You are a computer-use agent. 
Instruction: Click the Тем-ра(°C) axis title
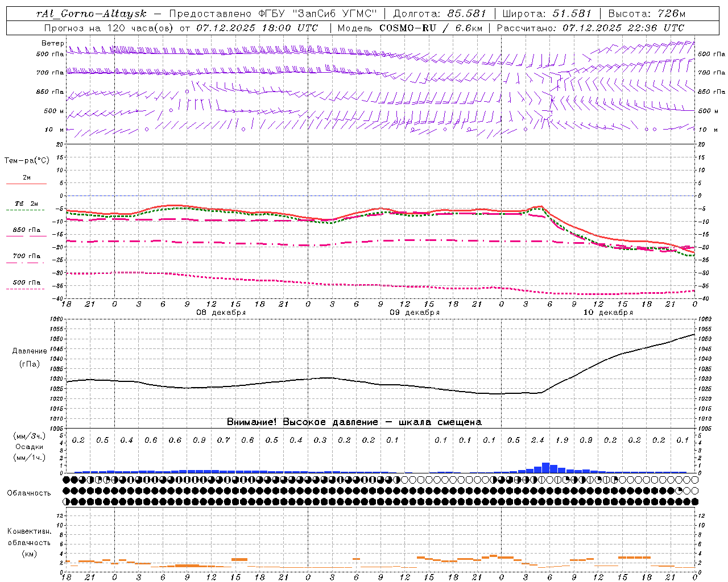(27, 161)
